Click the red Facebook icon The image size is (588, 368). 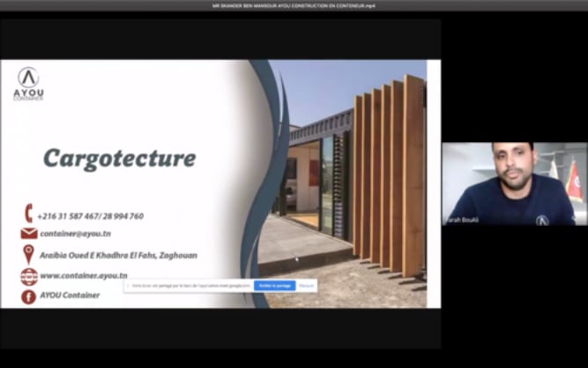point(28,297)
